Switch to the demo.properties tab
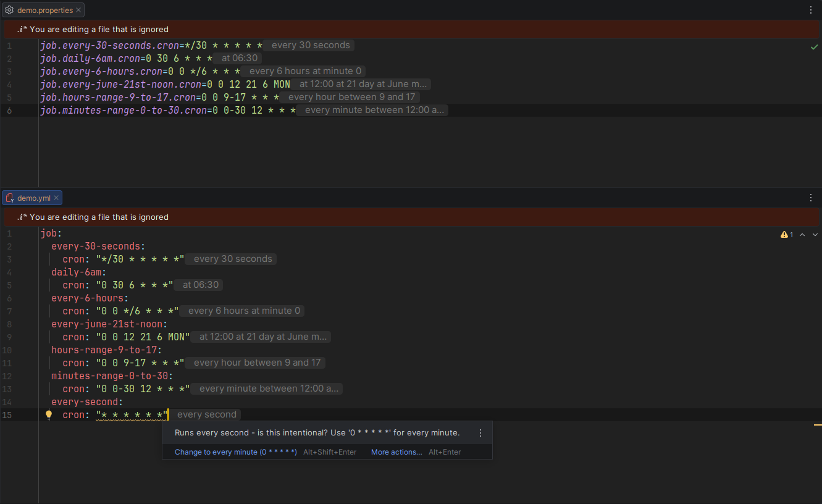The height and width of the screenshot is (504, 822). pyautogui.click(x=44, y=10)
